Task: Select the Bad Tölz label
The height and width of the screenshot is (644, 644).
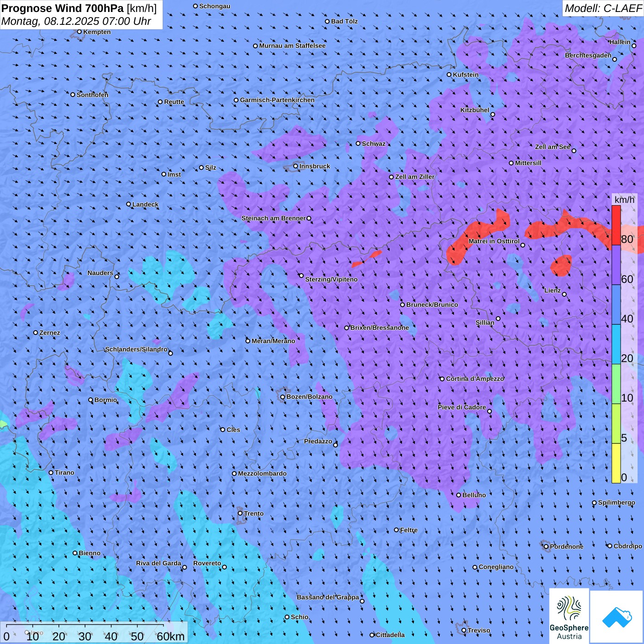Action: click(344, 21)
